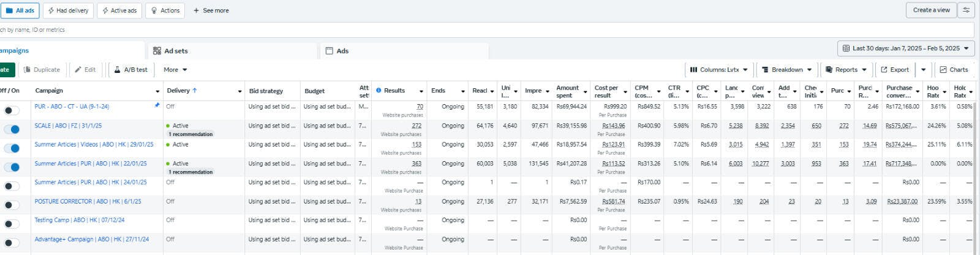
Task: Toggle off SCALE | ABO | FZ campaign
Action: [x=12, y=129]
